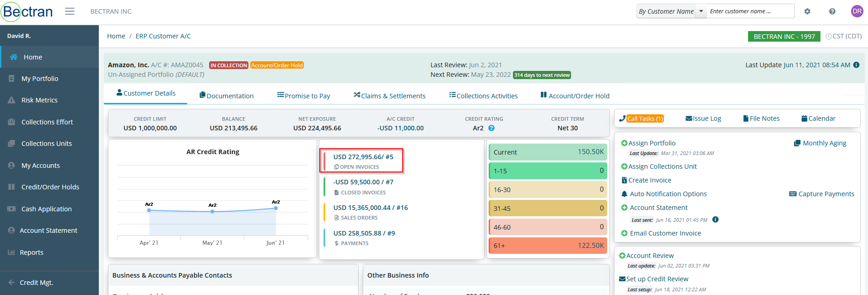
Task: Select the 61+ aging bar 122.50K
Action: (x=548, y=246)
